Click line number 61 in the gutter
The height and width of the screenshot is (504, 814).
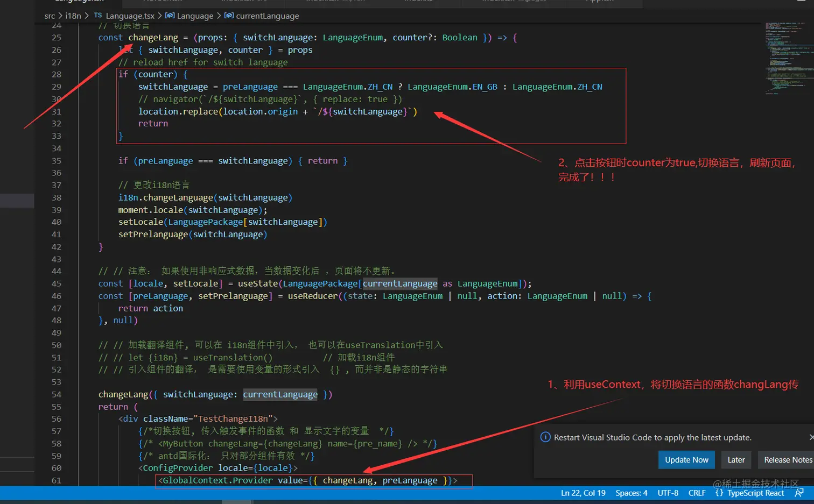coord(57,480)
